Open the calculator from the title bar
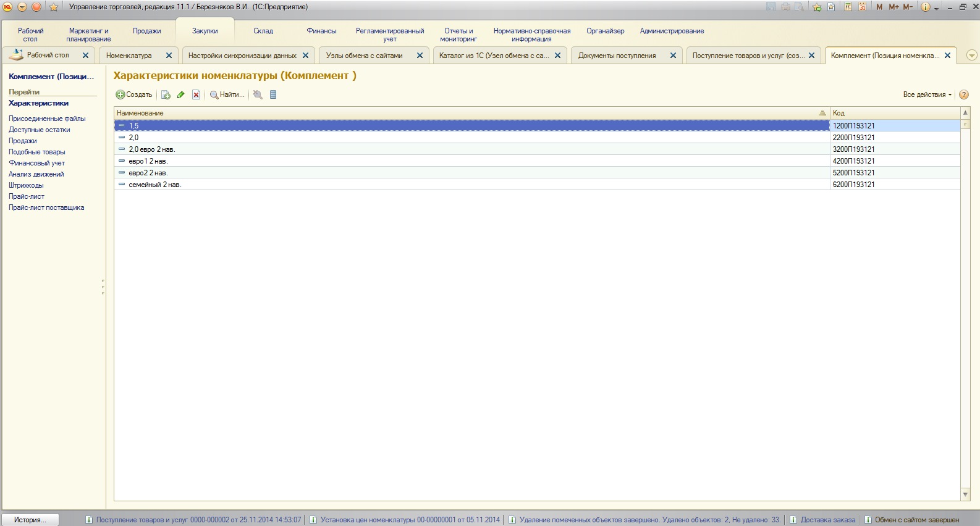This screenshot has width=980, height=526. [x=848, y=7]
